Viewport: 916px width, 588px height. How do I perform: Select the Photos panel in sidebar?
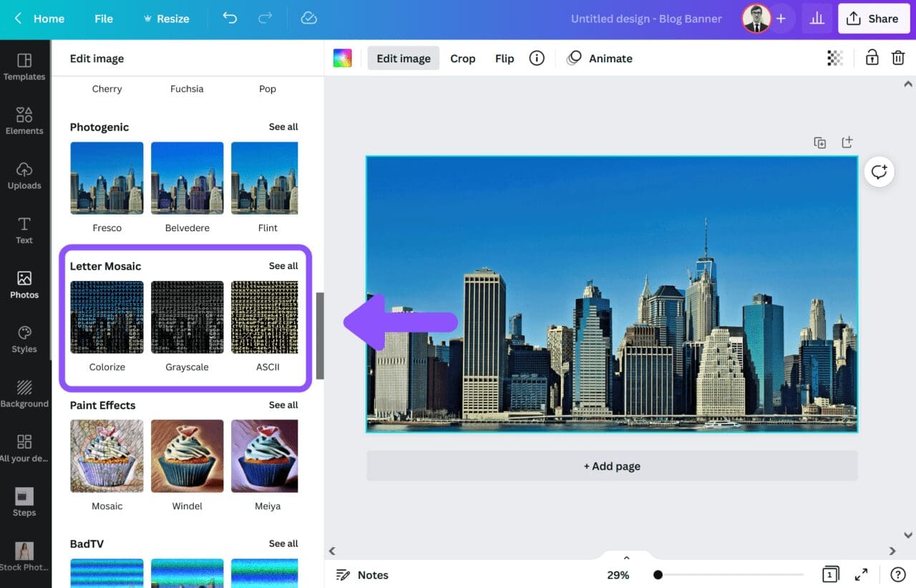[x=24, y=283]
